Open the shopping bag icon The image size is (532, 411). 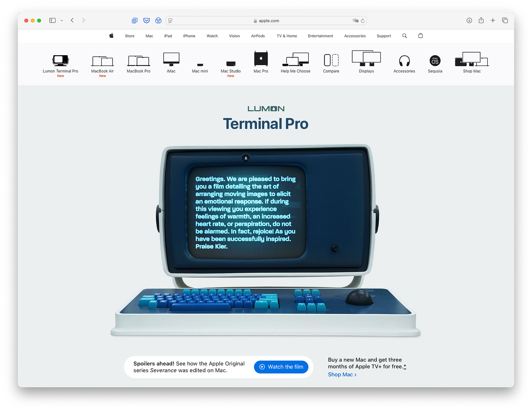(x=421, y=35)
